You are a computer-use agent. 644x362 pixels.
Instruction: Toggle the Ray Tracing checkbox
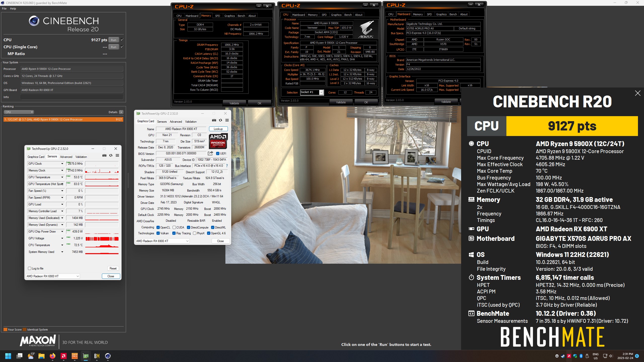pos(174,233)
